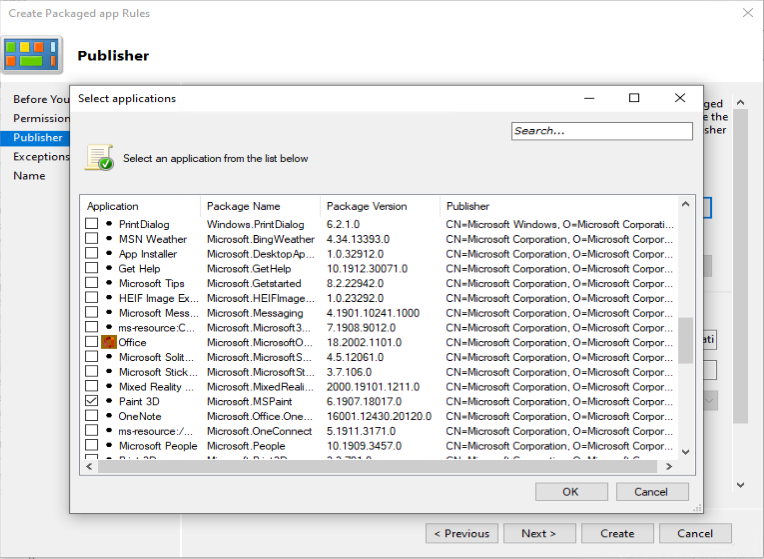
Task: Click the horizontal scrollbar left arrow
Action: [x=89, y=466]
